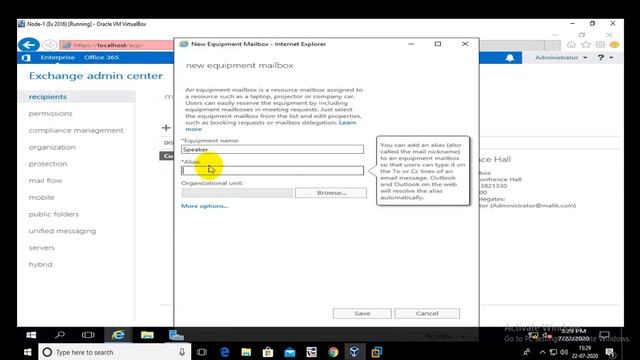
Task: Open unified messaging section
Action: click(x=62, y=231)
